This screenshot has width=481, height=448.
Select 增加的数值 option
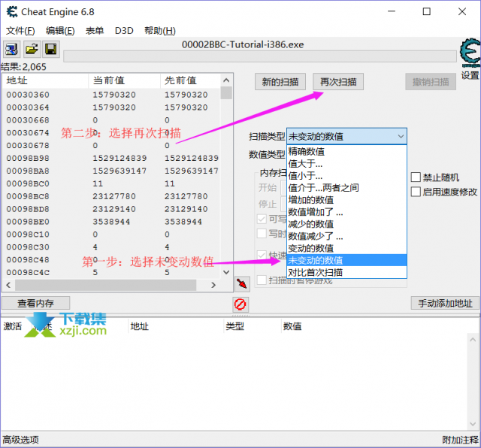(346, 200)
